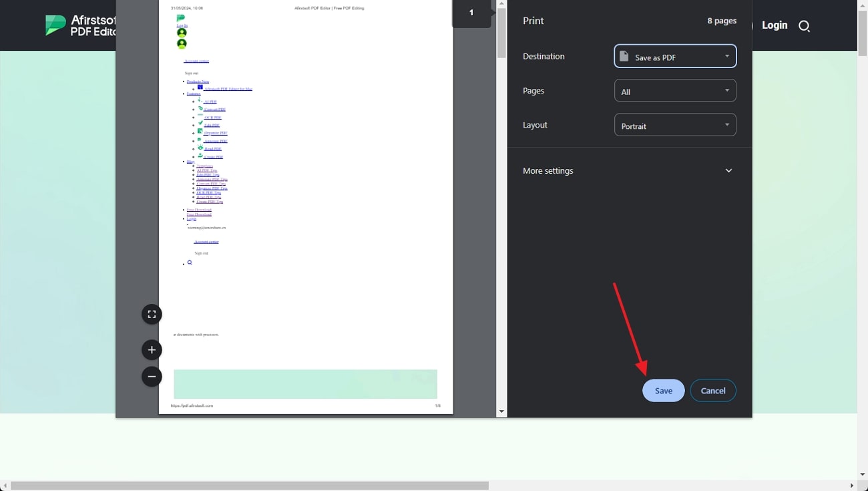Click the browser page scrollbar down arrow
Screen dimensions: 868x491
(862, 475)
